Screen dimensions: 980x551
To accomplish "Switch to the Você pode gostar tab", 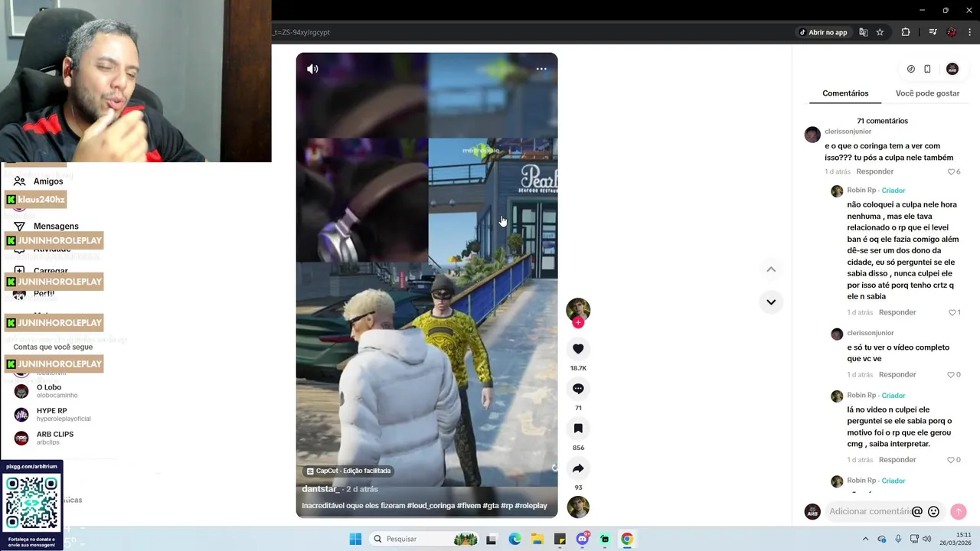I will pos(927,93).
